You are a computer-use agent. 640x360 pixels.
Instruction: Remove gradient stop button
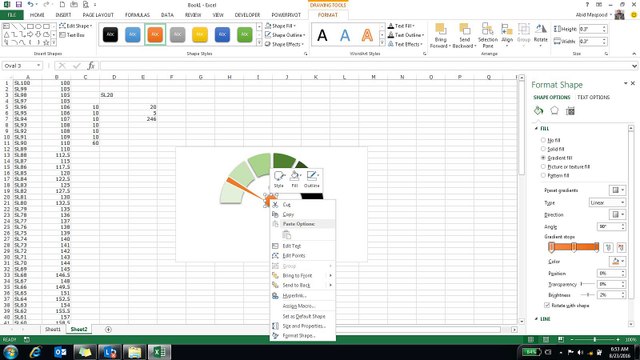point(621,247)
